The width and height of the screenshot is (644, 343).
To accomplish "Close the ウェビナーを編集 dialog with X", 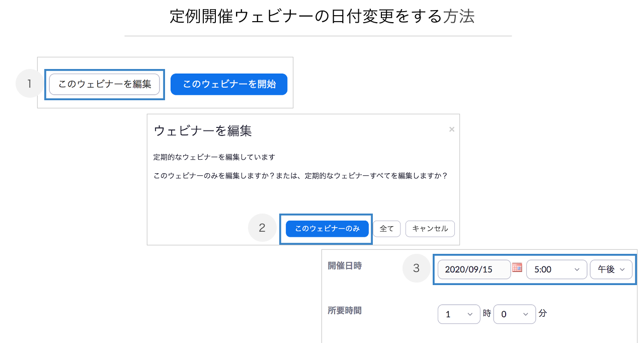I will click(451, 129).
